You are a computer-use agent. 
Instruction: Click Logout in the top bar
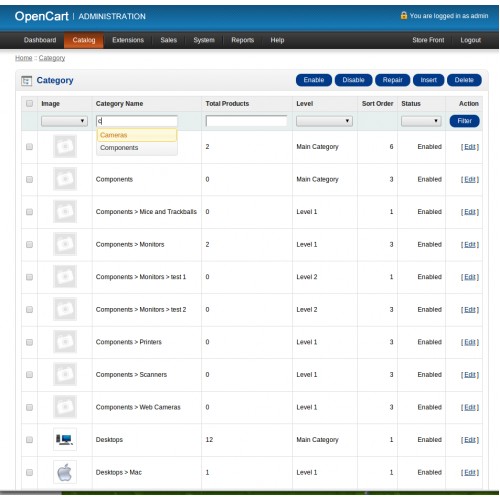click(x=470, y=40)
